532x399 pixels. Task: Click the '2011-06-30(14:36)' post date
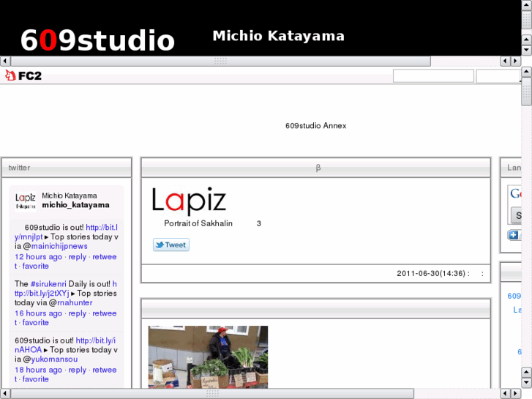tap(431, 273)
